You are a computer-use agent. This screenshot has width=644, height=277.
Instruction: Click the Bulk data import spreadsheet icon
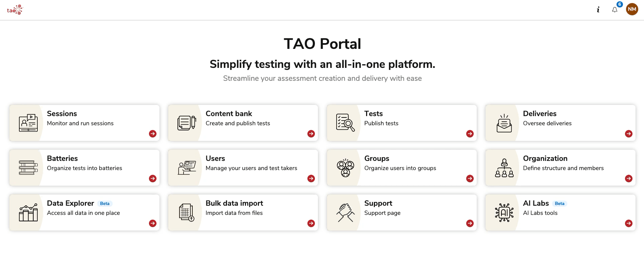[x=187, y=213]
